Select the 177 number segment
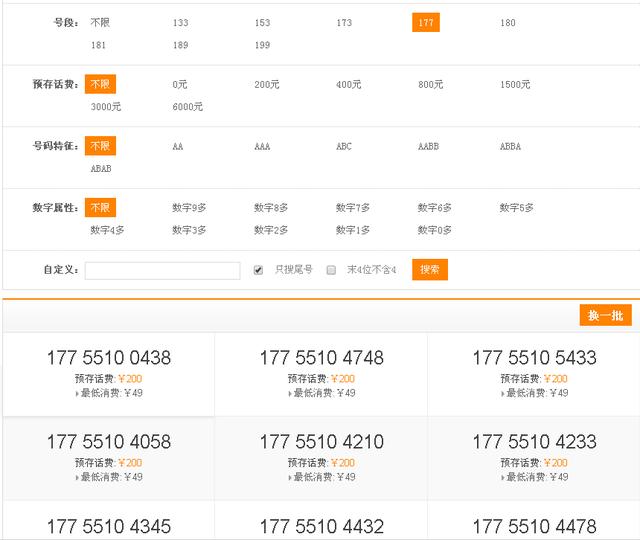Viewport: 640px width, 540px height. click(x=426, y=23)
